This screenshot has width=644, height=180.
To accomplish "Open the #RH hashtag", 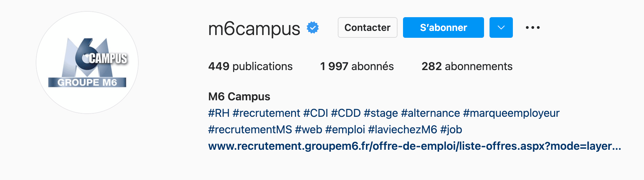I will pos(219,113).
